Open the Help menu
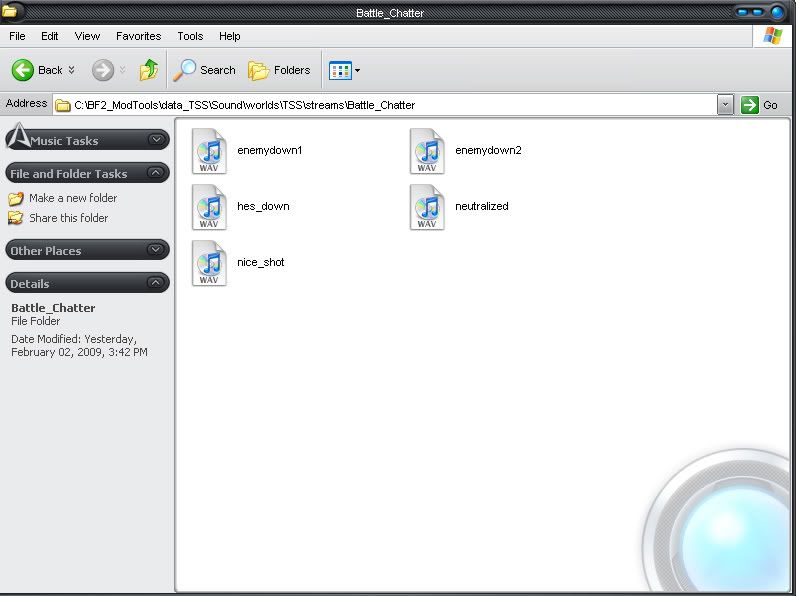Screen dimensions: 796x596 point(229,36)
